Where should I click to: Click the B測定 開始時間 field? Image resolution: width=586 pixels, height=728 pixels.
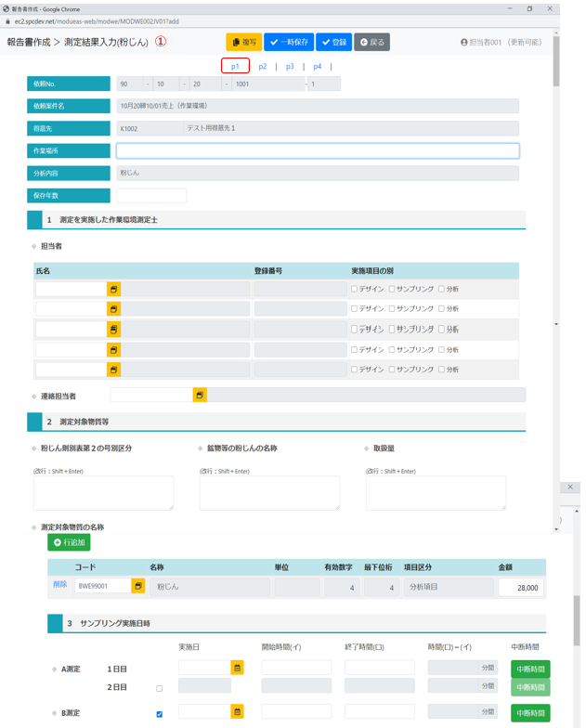click(296, 711)
